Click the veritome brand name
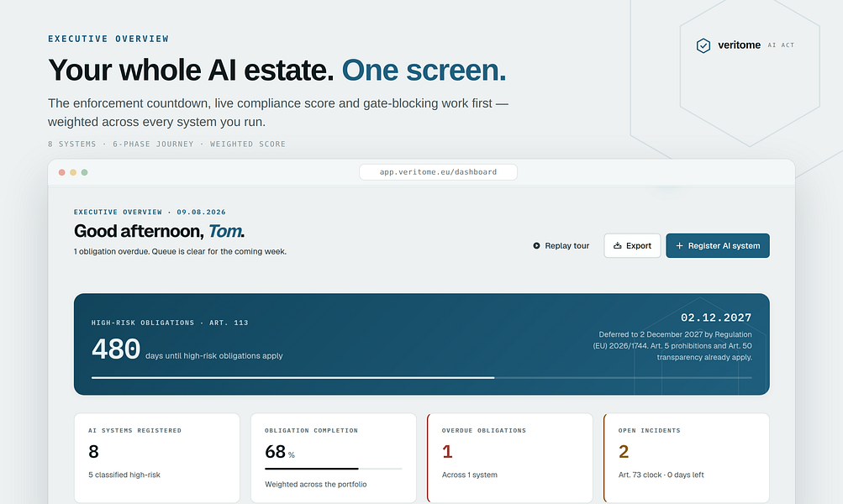Viewport: 843px width, 504px height. click(x=740, y=45)
